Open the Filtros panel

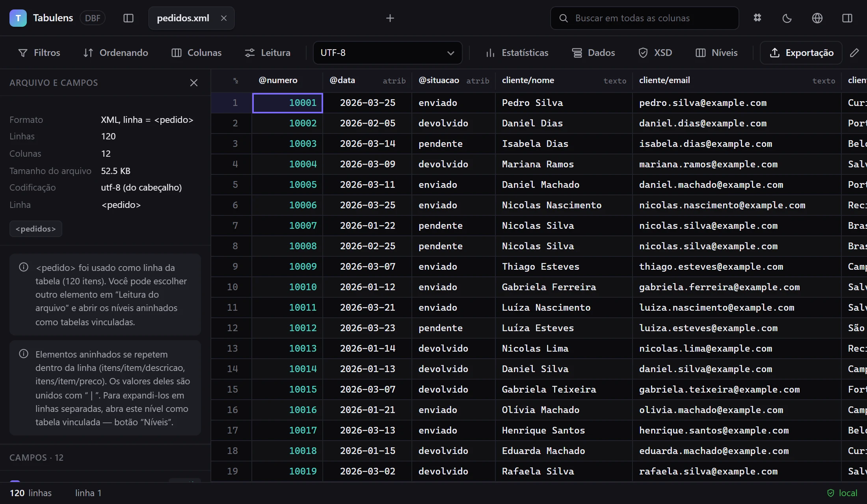(39, 53)
